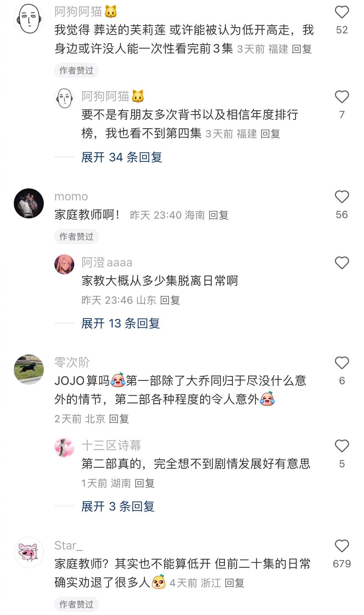The width and height of the screenshot is (364, 615).
Task: Like momo's 家庭教师 comment
Action: tap(342, 197)
